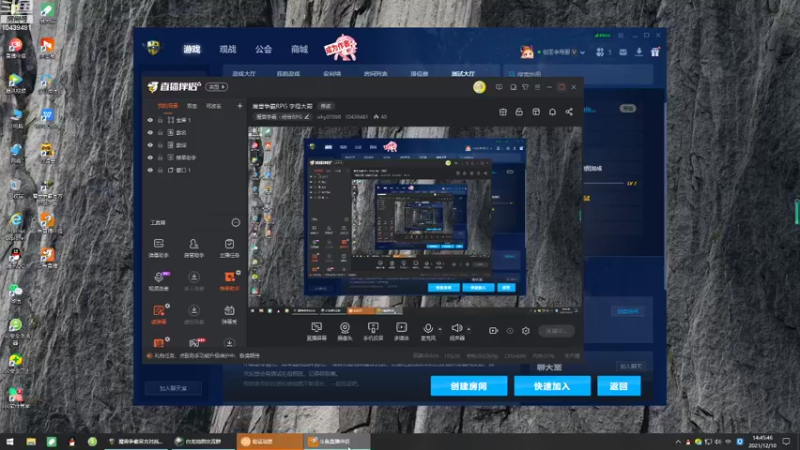Select the 直播屏幕 screen capture source
This screenshot has width=800, height=450.
316,331
